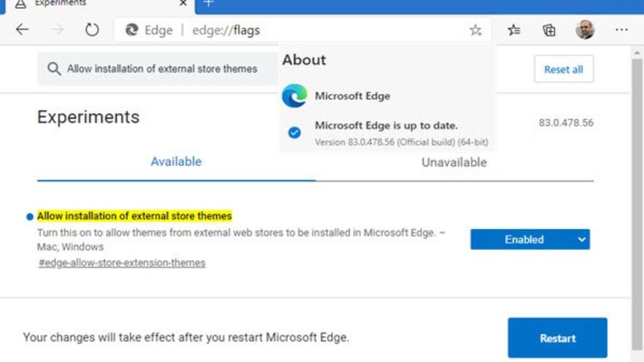Switch to the Unavailable tab

(x=454, y=162)
